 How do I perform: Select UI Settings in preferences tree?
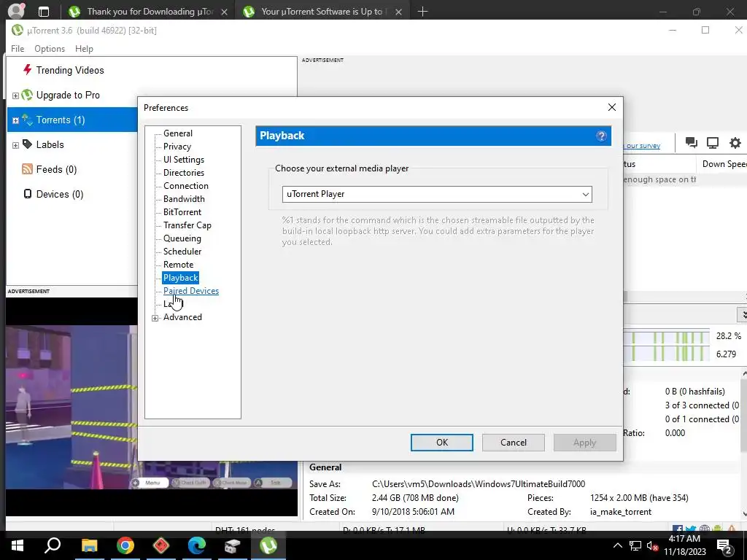(x=183, y=160)
